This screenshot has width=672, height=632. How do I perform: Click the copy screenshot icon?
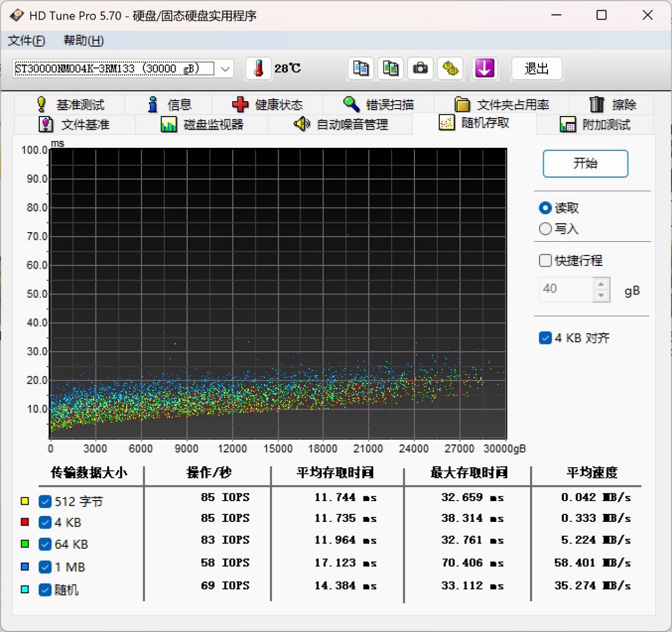(391, 69)
